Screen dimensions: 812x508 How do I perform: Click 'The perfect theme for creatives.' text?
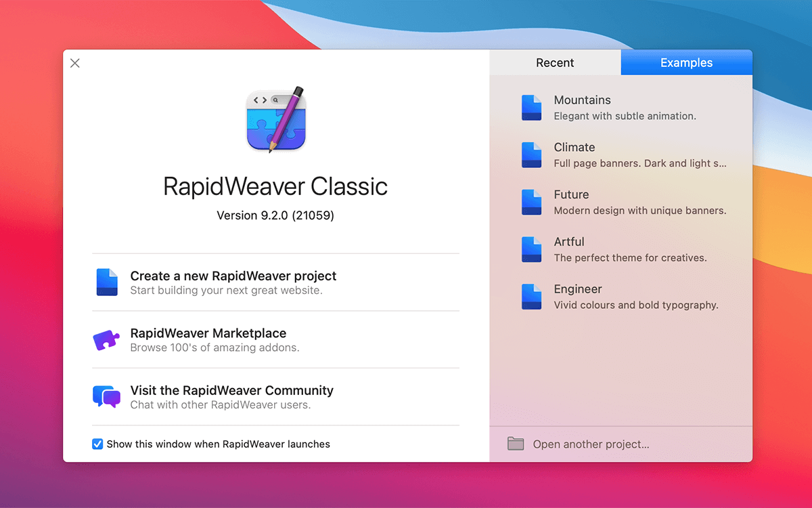(630, 258)
